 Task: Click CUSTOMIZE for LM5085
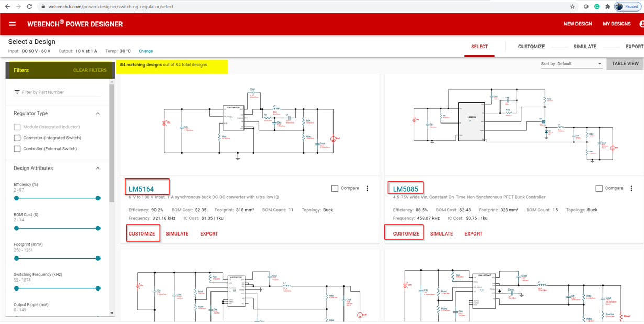(406, 234)
